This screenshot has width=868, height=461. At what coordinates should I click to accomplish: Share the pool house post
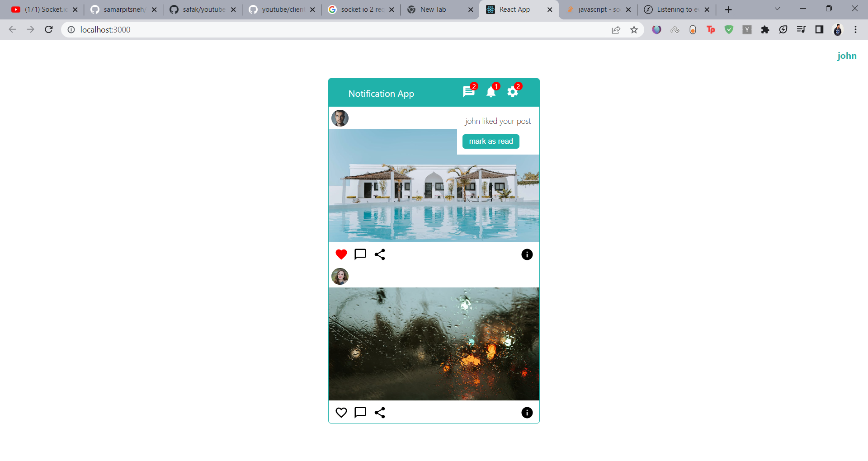[x=380, y=254]
